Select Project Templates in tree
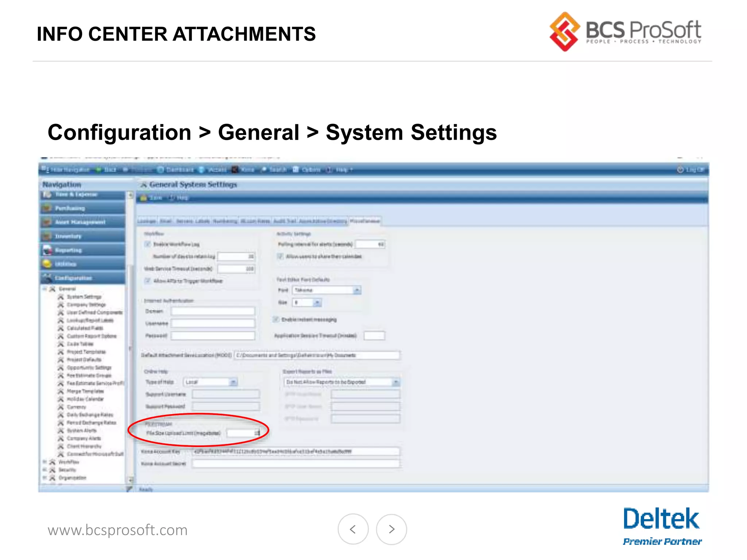This screenshot has height=560, width=747. coord(86,352)
